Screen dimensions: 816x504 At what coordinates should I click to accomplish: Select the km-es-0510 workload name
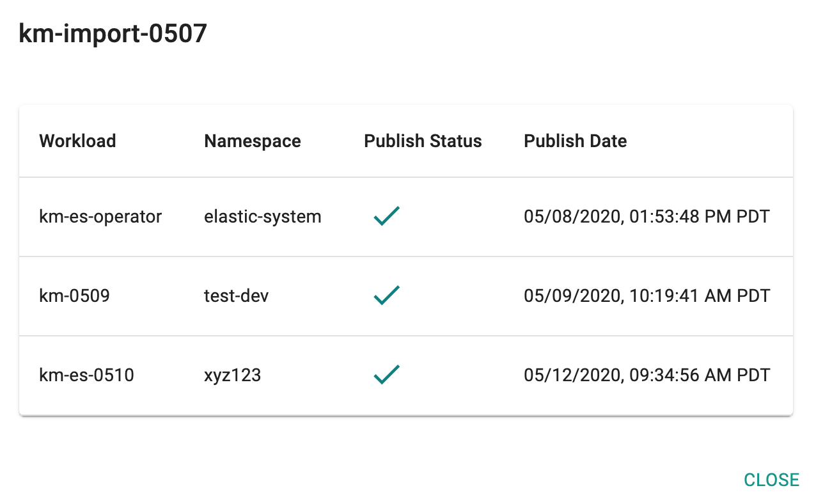coord(86,375)
